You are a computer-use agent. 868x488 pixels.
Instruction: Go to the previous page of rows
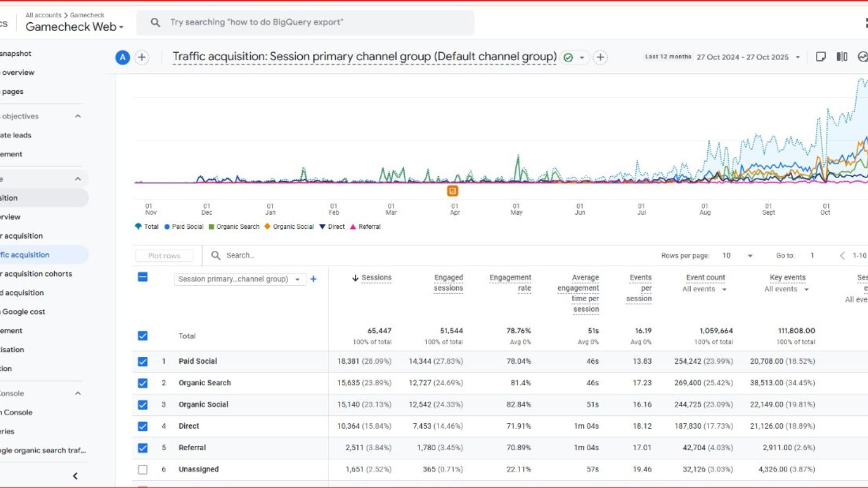coord(842,255)
